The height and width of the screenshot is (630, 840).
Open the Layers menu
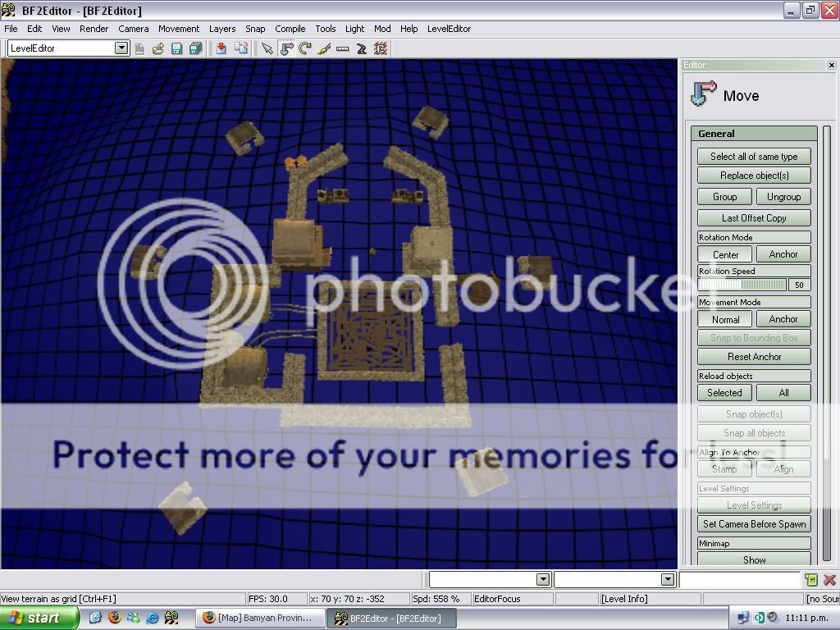[x=221, y=29]
